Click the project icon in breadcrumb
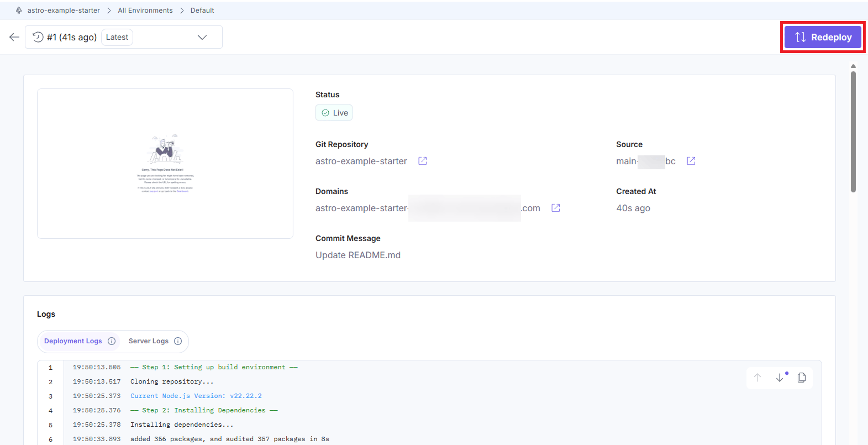Image resolution: width=868 pixels, height=445 pixels. click(x=19, y=10)
